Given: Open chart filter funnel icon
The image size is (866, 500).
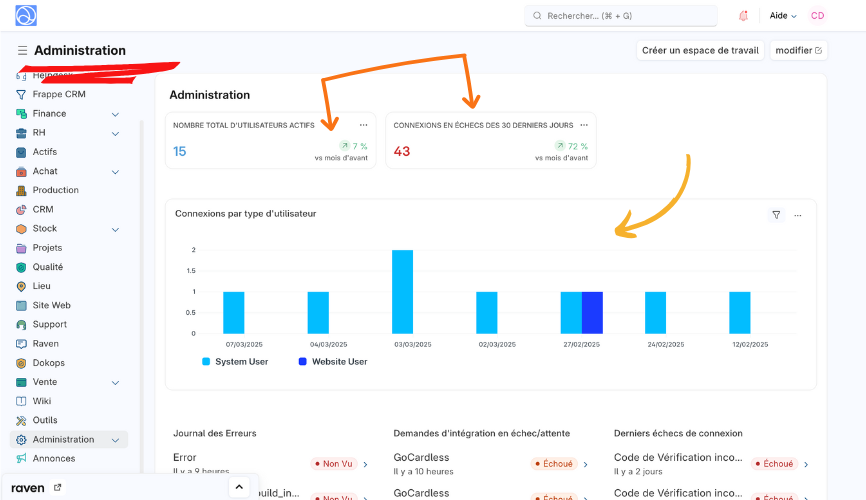Looking at the screenshot, I should 776,215.
